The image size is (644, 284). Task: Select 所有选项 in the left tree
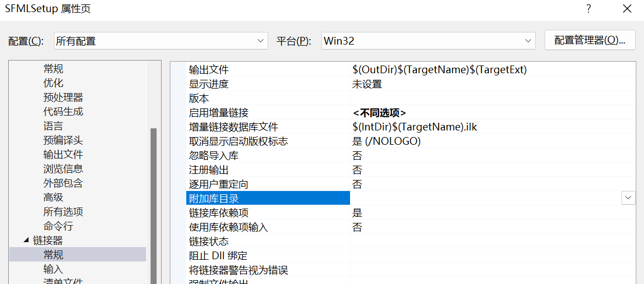click(63, 212)
